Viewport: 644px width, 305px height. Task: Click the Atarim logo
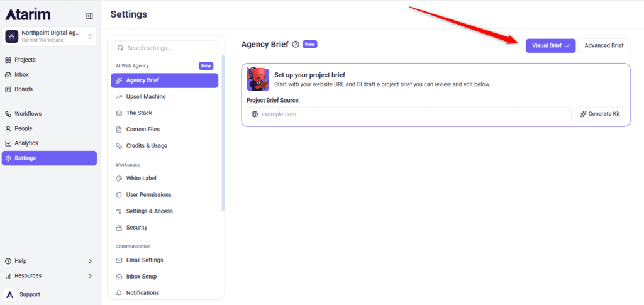[x=28, y=14]
